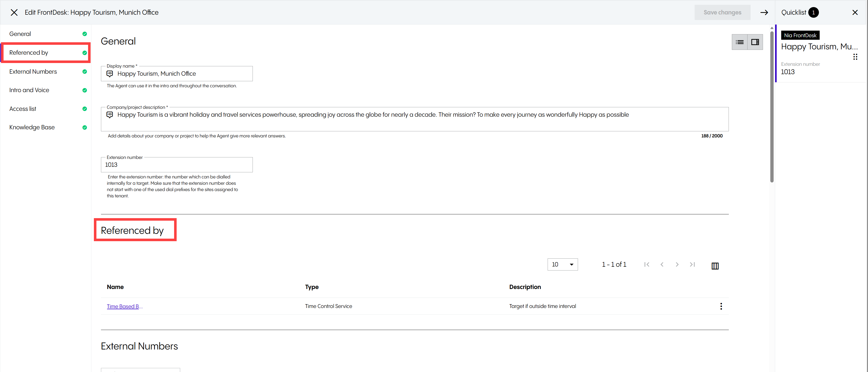This screenshot has width=868, height=372.
Task: Click the Save changes button
Action: [x=722, y=12]
